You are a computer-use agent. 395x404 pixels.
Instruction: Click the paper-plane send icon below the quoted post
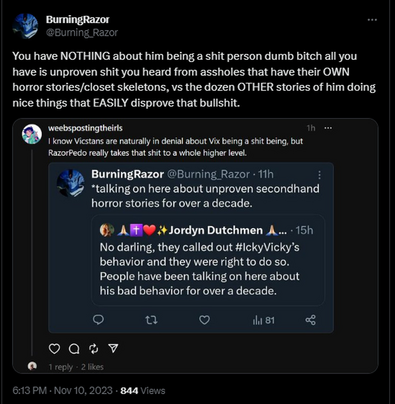pyautogui.click(x=113, y=348)
